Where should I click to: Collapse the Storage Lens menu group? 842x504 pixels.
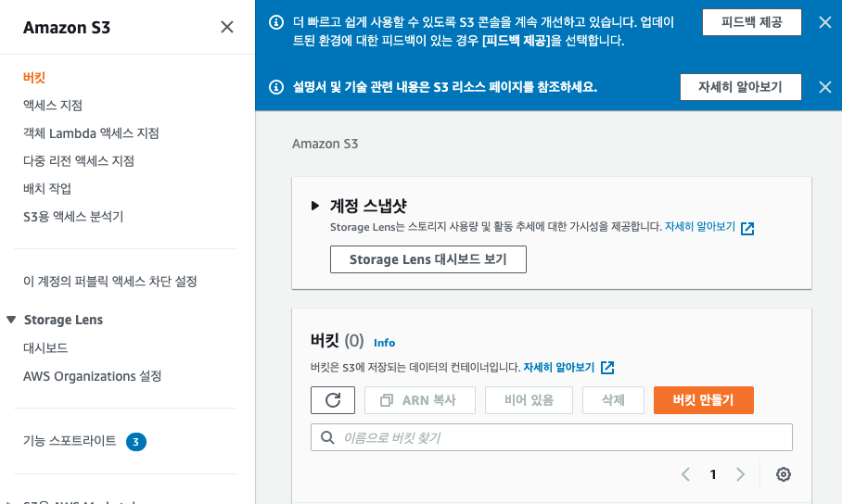(x=11, y=320)
